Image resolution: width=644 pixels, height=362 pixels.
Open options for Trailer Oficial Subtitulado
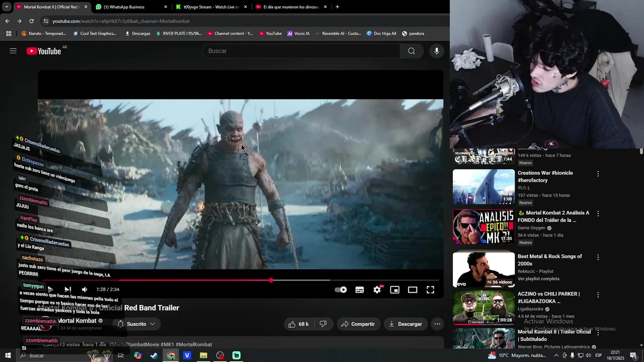tap(598, 333)
